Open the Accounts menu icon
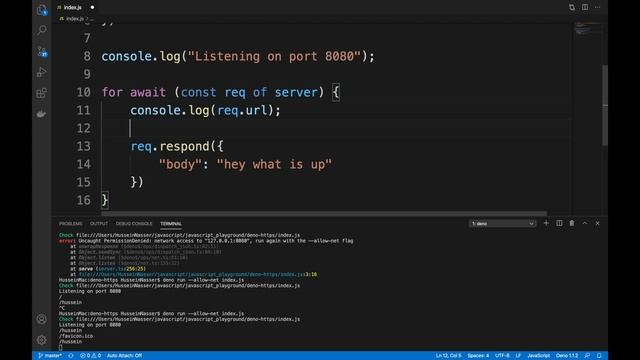 (x=42, y=319)
